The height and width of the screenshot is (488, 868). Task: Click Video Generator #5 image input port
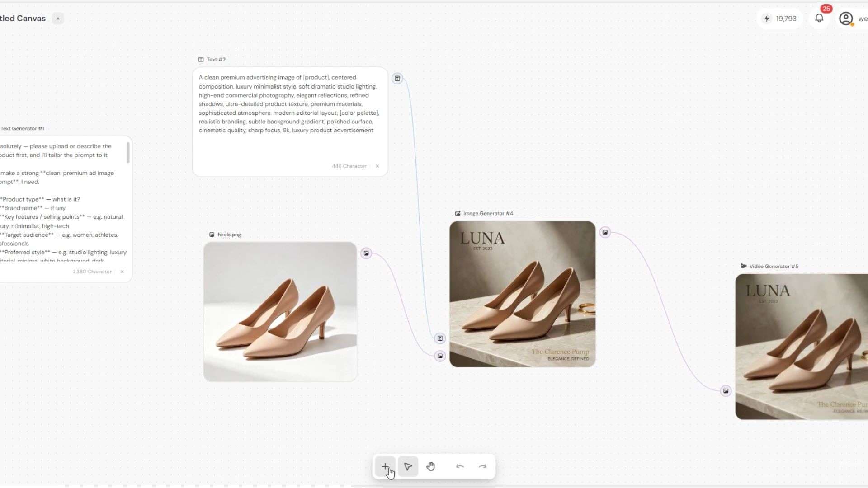726,391
